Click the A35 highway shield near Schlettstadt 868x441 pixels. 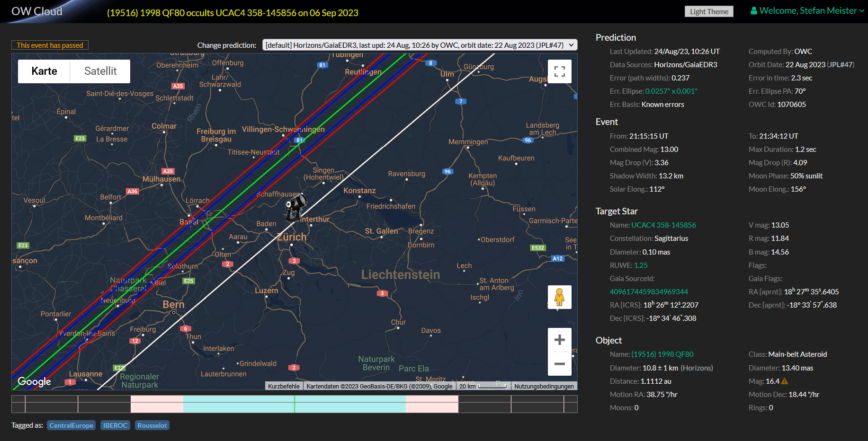click(x=178, y=86)
